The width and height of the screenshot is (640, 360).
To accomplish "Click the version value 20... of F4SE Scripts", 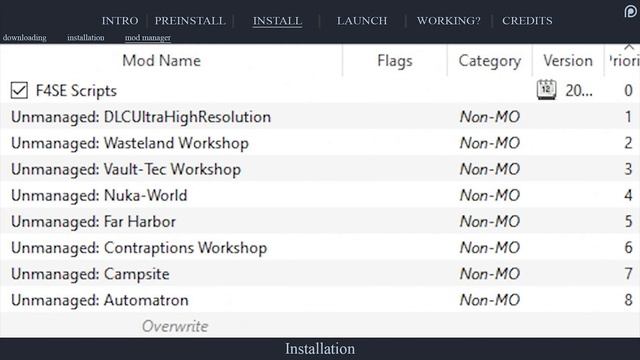I will (579, 91).
